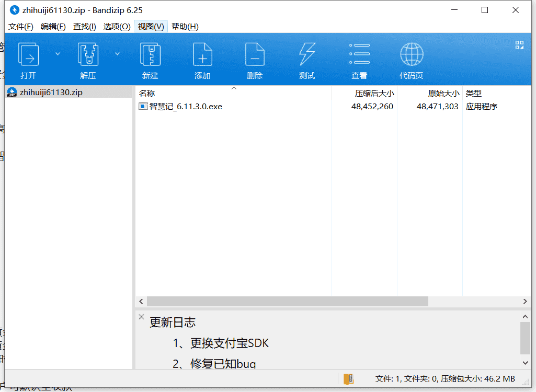Open the 文件(F) menu
This screenshot has height=392, width=536.
pos(20,27)
